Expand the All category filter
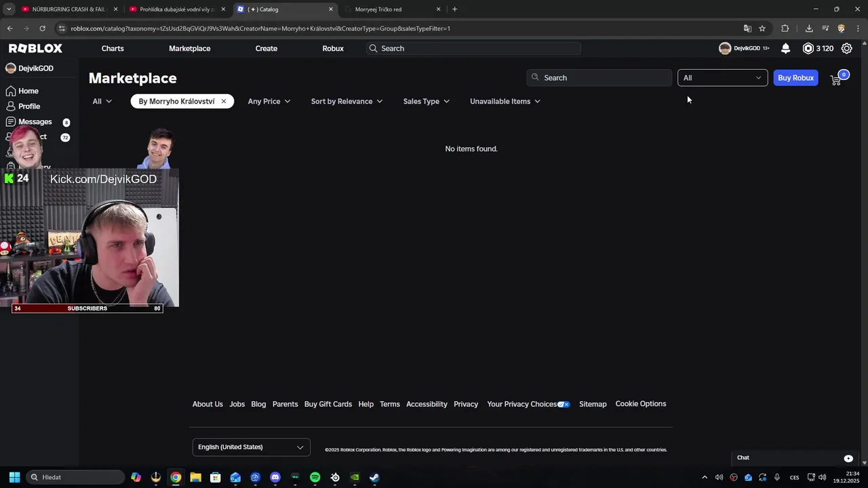 click(102, 101)
